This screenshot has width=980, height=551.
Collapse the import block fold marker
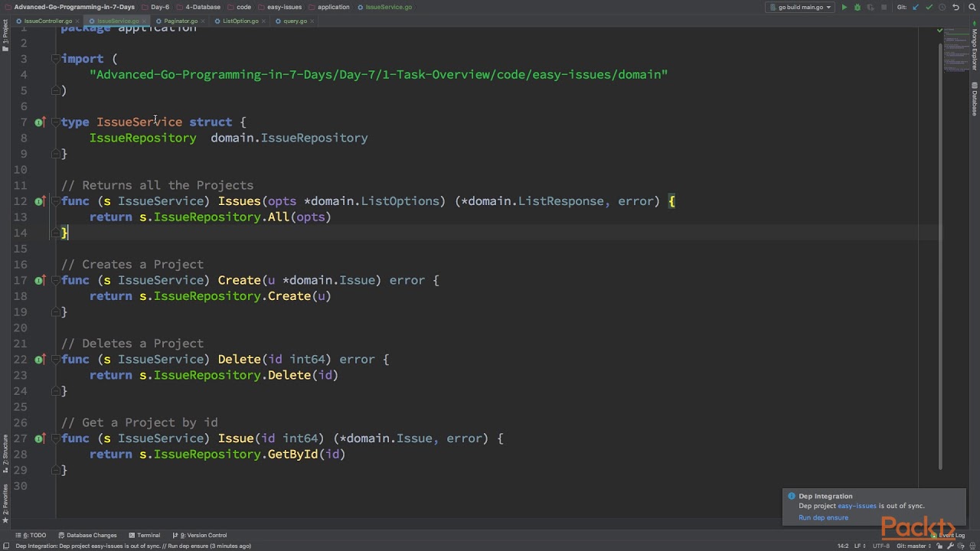pos(55,59)
